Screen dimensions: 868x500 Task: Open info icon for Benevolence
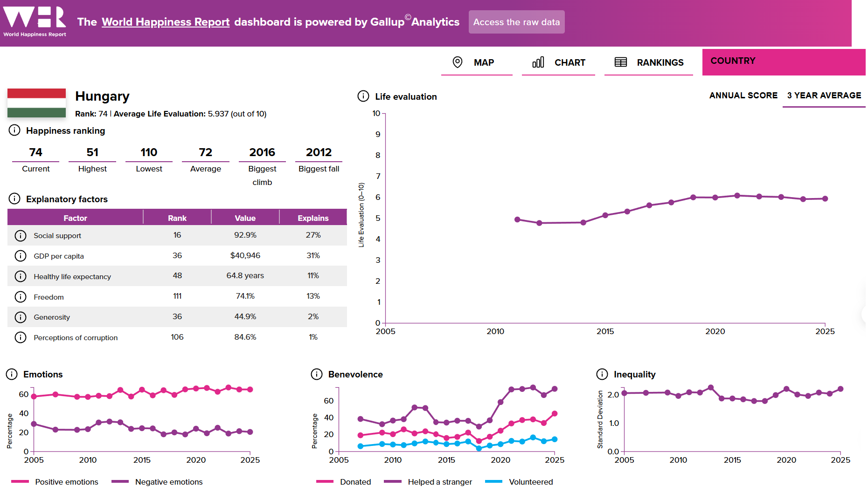point(317,374)
